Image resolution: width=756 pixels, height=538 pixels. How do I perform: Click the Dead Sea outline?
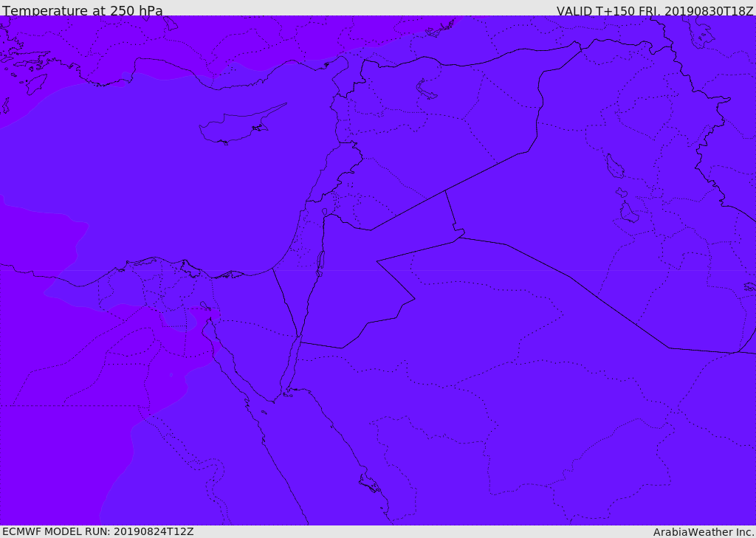(x=320, y=261)
